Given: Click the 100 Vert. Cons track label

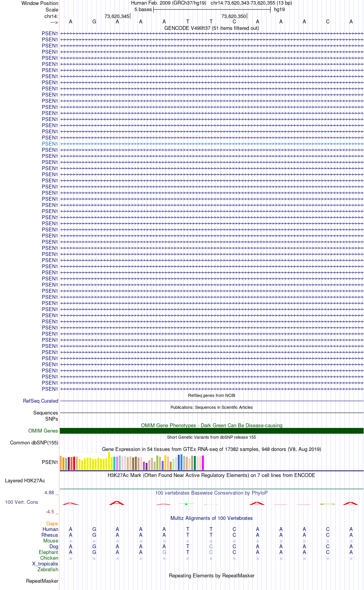Looking at the screenshot, I should 21,502.
